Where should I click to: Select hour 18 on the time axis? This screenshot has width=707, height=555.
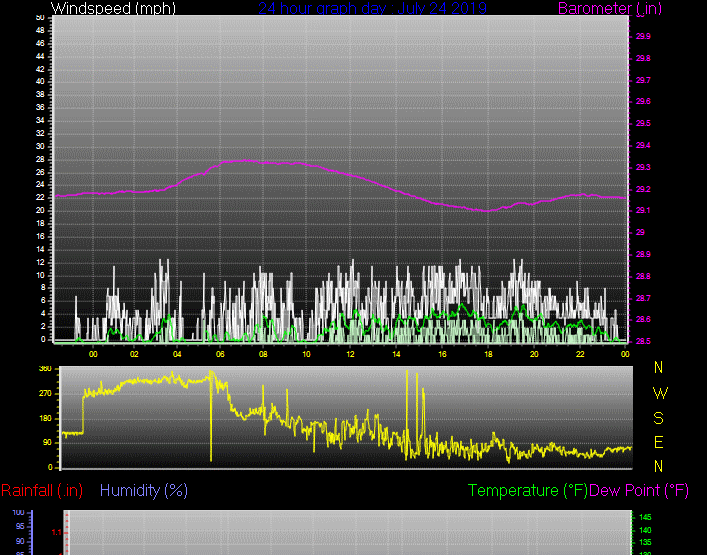488,354
